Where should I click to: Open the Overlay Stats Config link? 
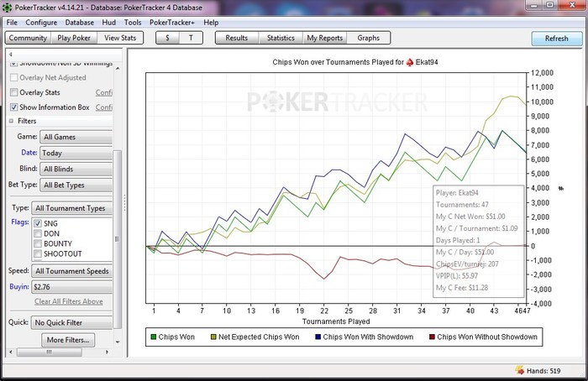tap(104, 92)
